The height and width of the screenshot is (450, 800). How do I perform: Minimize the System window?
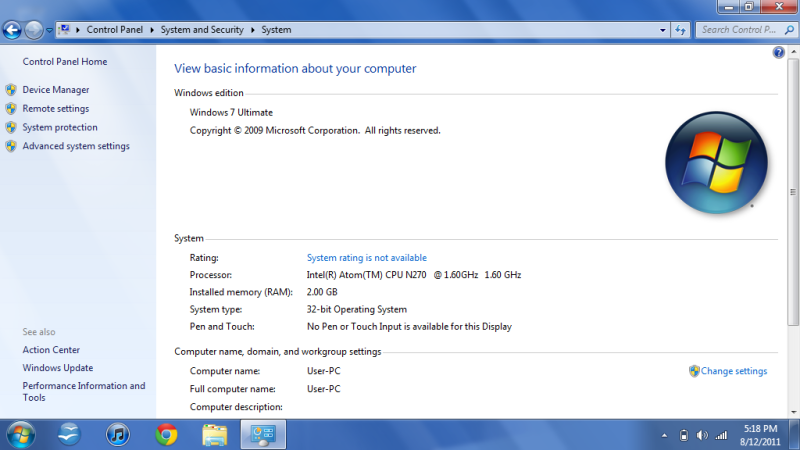[728, 7]
